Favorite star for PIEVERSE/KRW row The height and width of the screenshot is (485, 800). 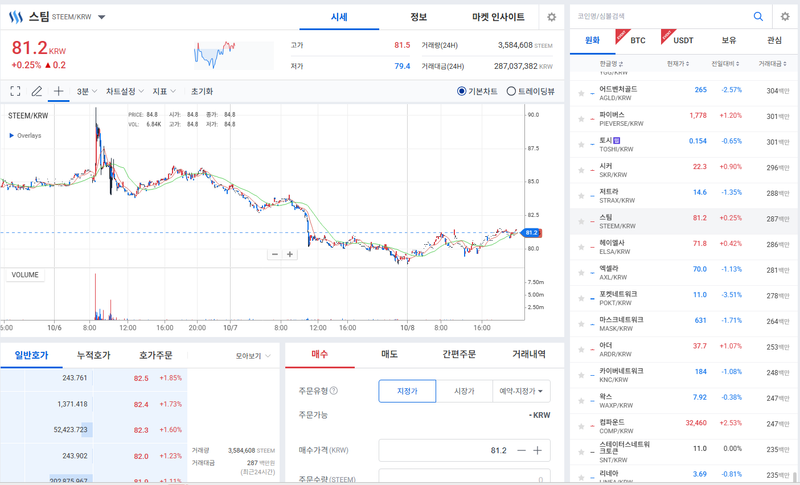(x=581, y=119)
